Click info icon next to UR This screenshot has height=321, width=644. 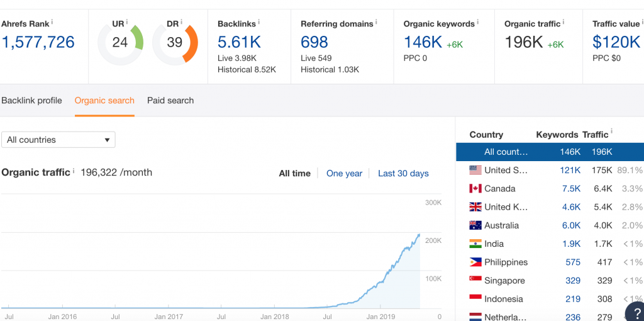pyautogui.click(x=127, y=22)
